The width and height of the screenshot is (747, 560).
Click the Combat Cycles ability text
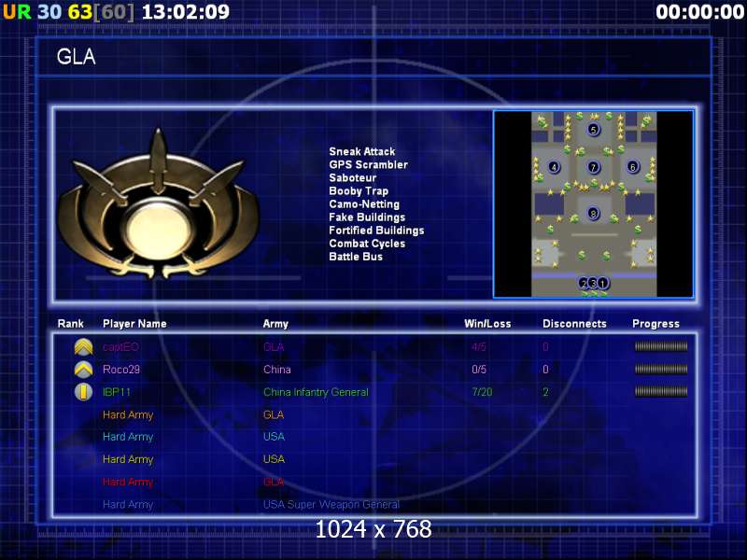(367, 244)
